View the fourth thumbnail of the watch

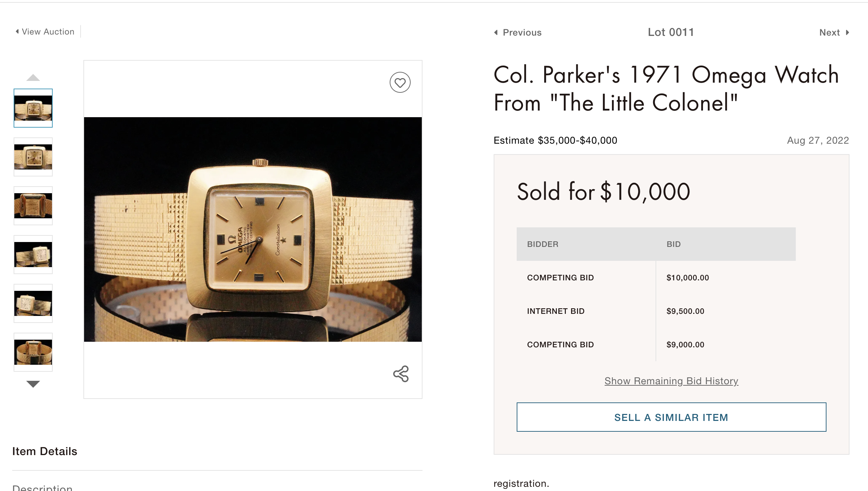click(33, 255)
